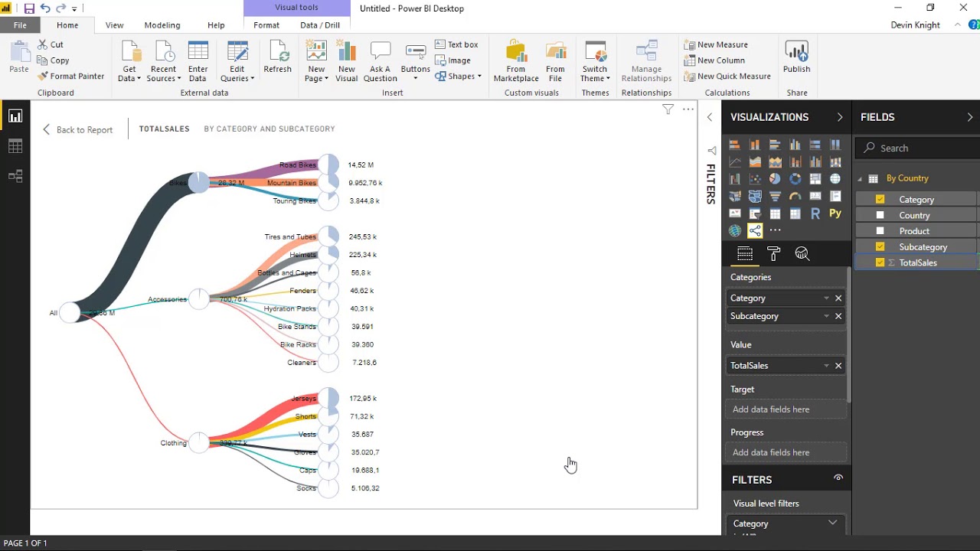
Task: Toggle the Filters pane eye icon
Action: 838,478
